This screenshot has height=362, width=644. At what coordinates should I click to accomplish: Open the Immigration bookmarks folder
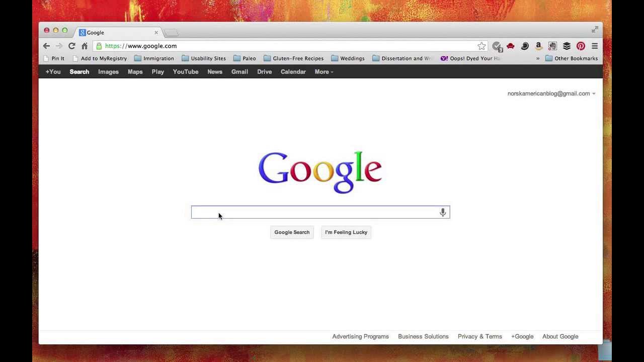[154, 58]
